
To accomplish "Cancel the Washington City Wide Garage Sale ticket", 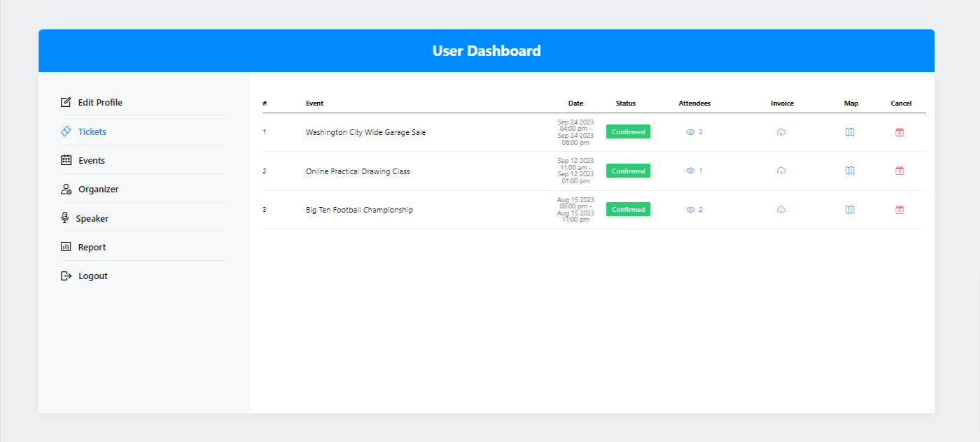I will (x=899, y=132).
